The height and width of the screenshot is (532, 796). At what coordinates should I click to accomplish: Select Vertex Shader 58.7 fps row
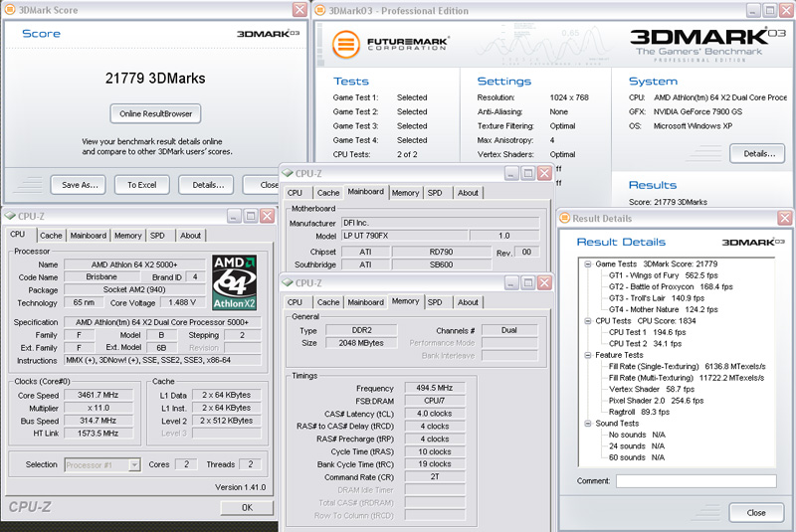click(652, 390)
